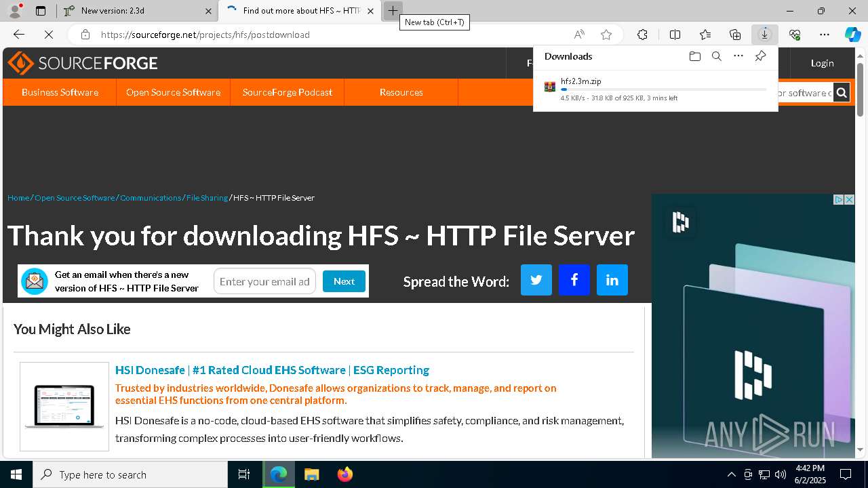Click Next to subscribe to updates

(344, 281)
